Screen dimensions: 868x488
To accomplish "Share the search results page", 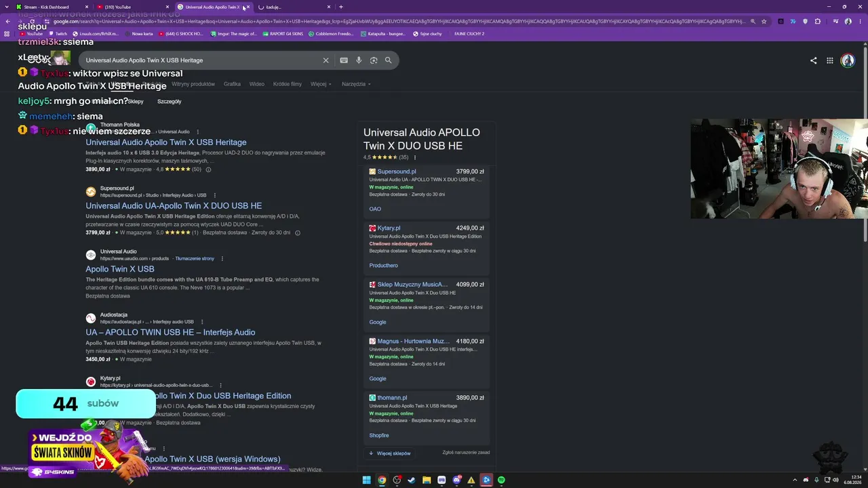I will click(x=813, y=60).
